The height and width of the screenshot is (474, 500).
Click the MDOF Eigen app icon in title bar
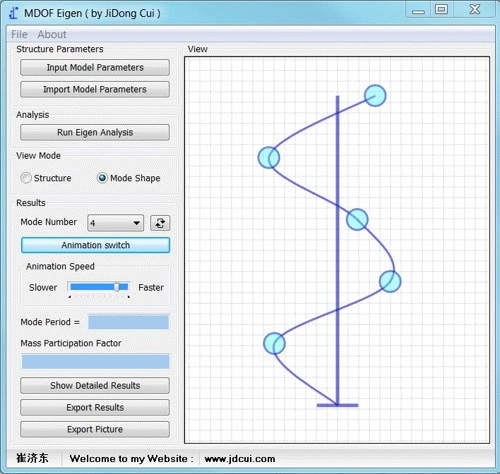tap(14, 13)
